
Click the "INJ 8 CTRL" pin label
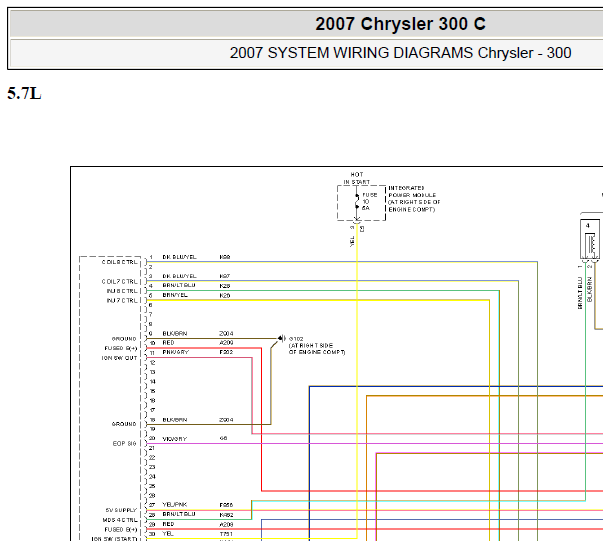[x=122, y=291]
